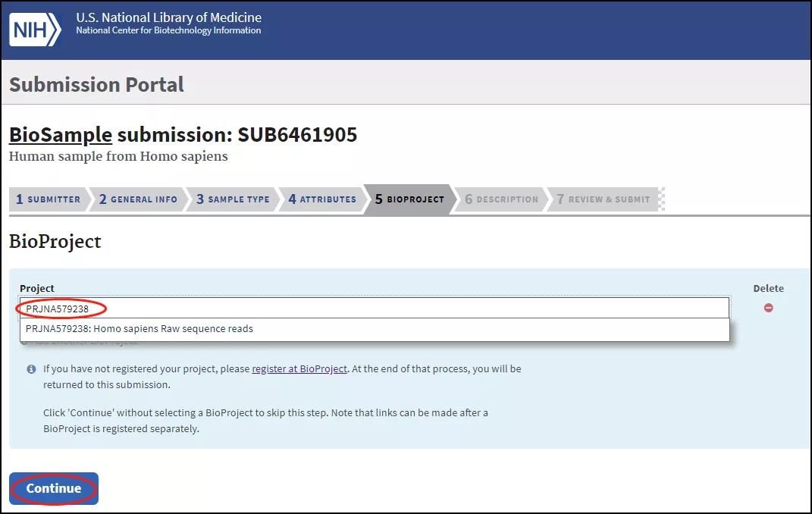
Task: Click the NIH logo icon
Action: pyautogui.click(x=35, y=30)
